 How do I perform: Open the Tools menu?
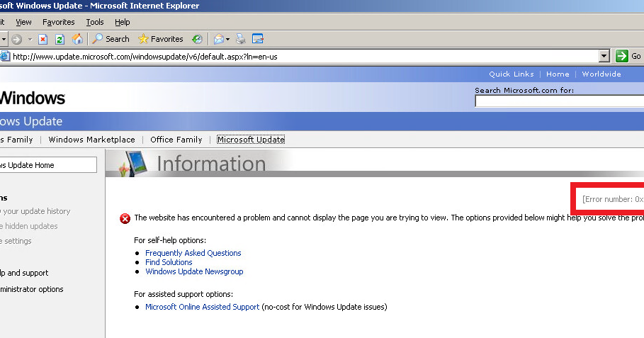click(x=95, y=22)
